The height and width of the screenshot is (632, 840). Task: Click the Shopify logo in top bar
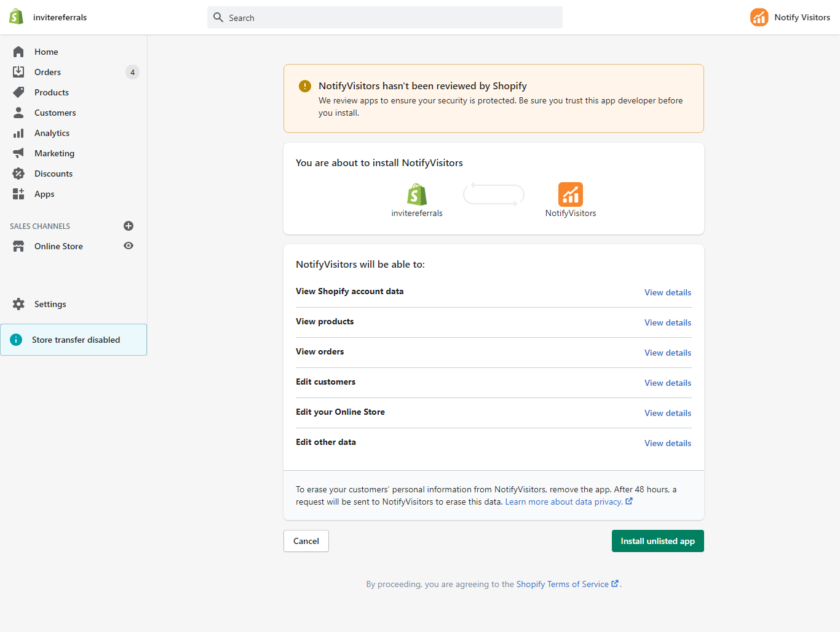pyautogui.click(x=17, y=17)
